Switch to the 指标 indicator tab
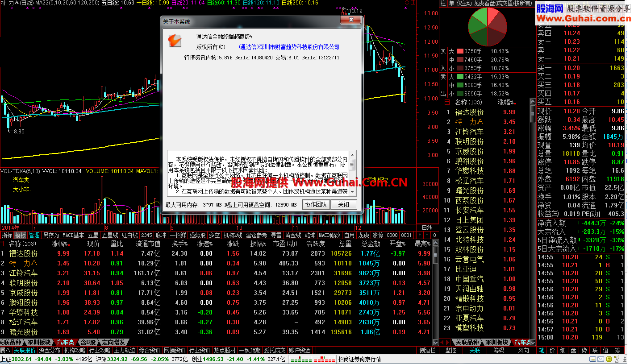The height and width of the screenshot is (364, 634). (7, 235)
